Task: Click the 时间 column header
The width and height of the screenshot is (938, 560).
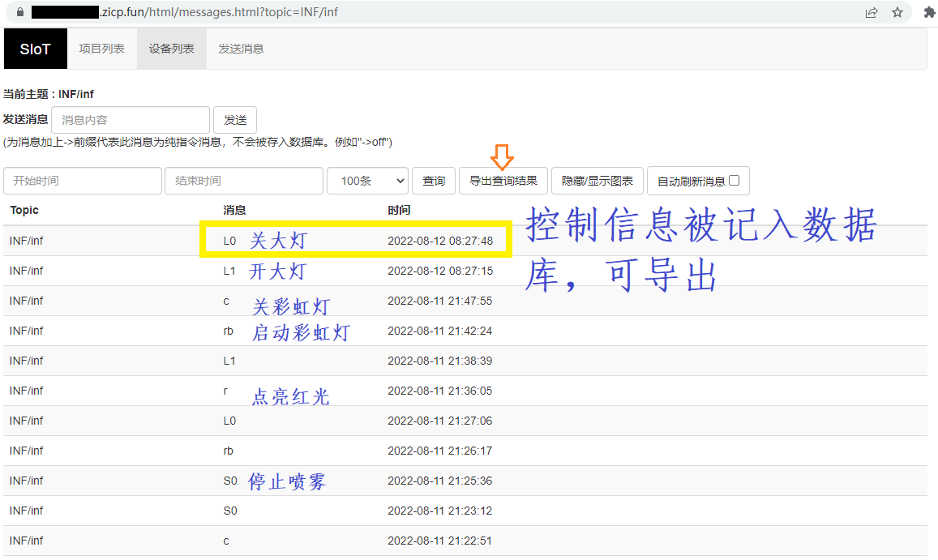Action: coord(399,210)
